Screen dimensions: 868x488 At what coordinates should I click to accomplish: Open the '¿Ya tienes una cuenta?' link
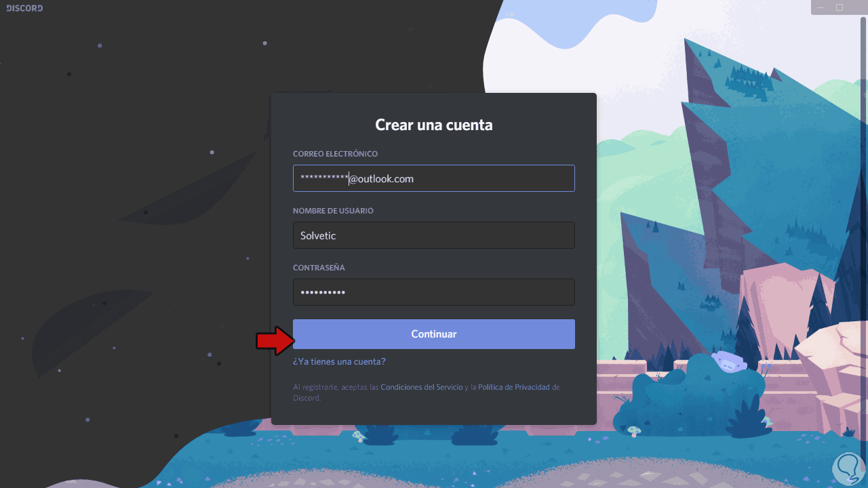339,362
